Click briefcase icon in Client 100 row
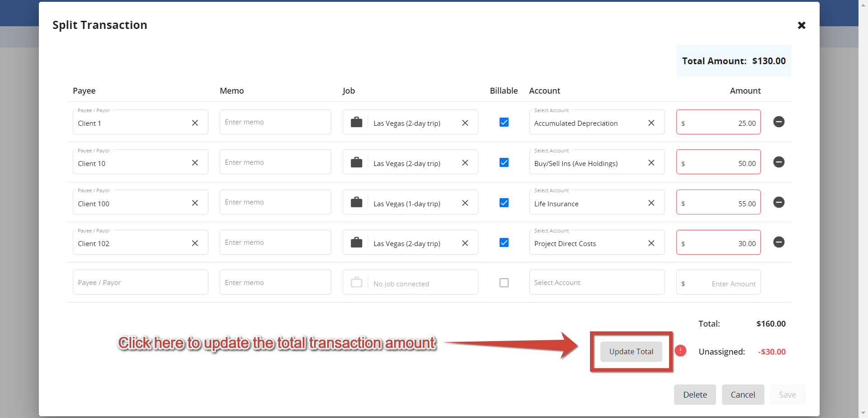The width and height of the screenshot is (868, 418). 357,202
